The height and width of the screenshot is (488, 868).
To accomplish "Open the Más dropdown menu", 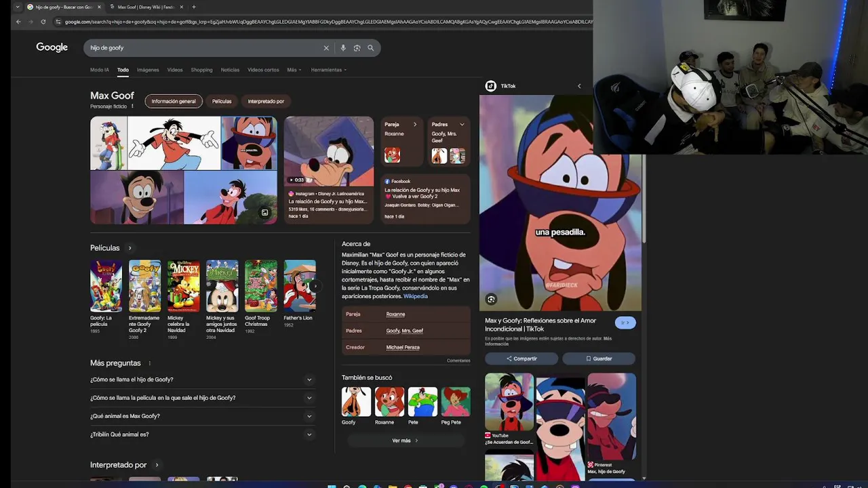I will (x=294, y=70).
